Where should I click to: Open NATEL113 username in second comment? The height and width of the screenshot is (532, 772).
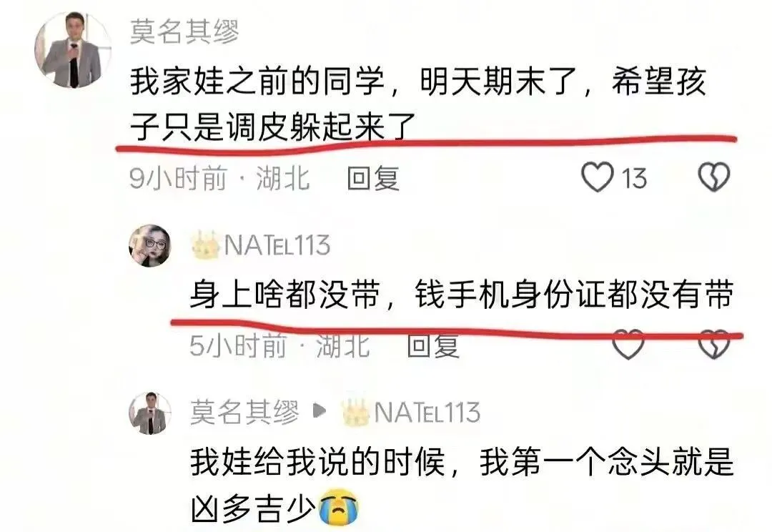[277, 245]
